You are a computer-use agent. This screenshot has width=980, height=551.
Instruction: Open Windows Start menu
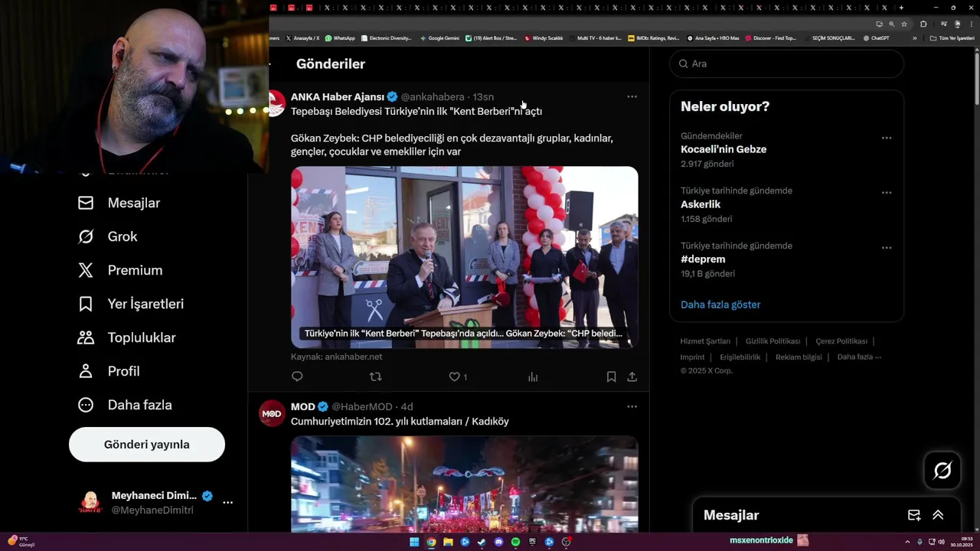tap(414, 542)
